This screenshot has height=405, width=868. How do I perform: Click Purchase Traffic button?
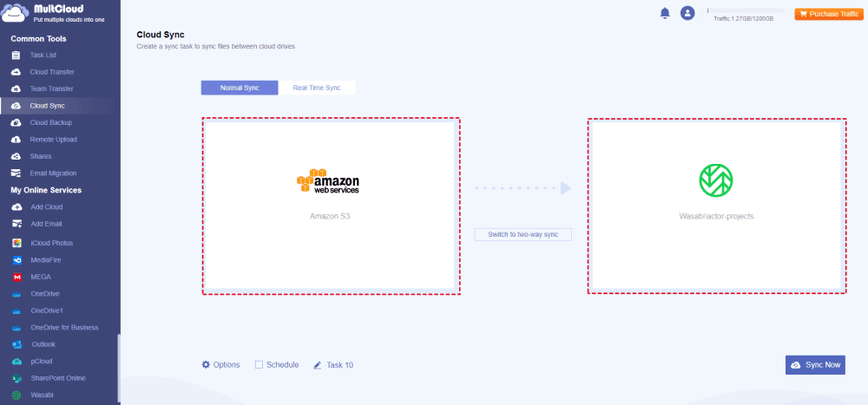coord(827,14)
